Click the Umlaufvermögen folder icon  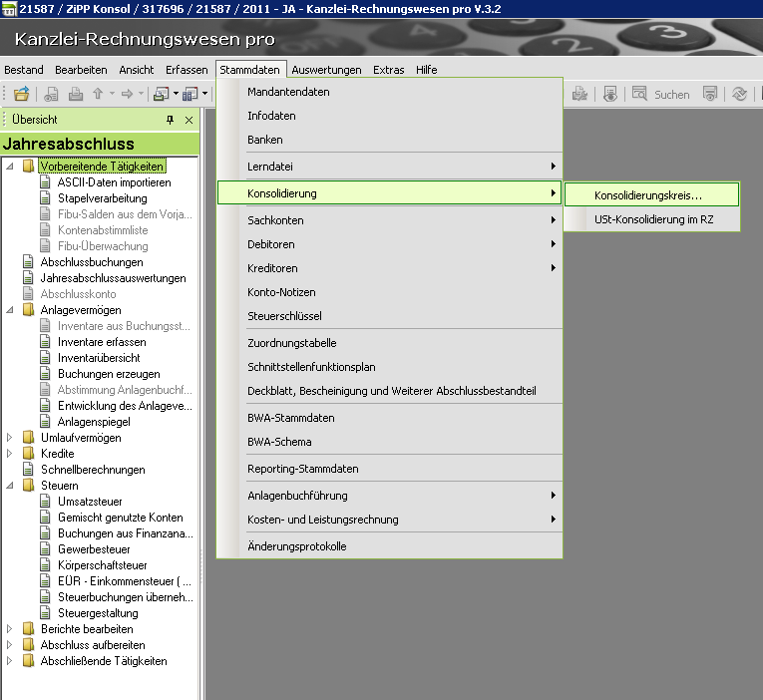(x=29, y=437)
